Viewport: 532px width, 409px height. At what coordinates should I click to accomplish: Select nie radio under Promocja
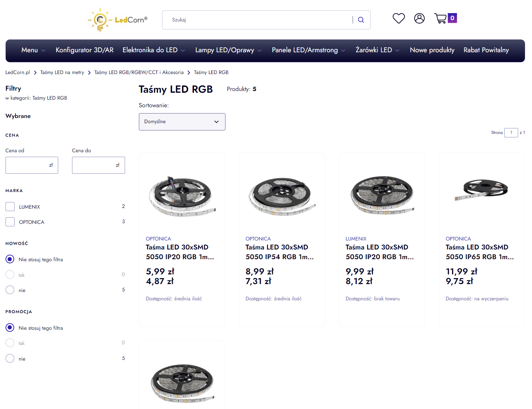coord(10,358)
